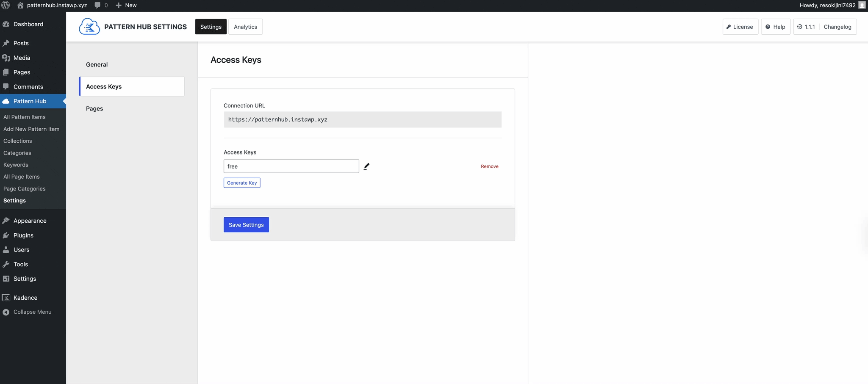Open Appearance with the paintbrush icon

[x=6, y=220]
